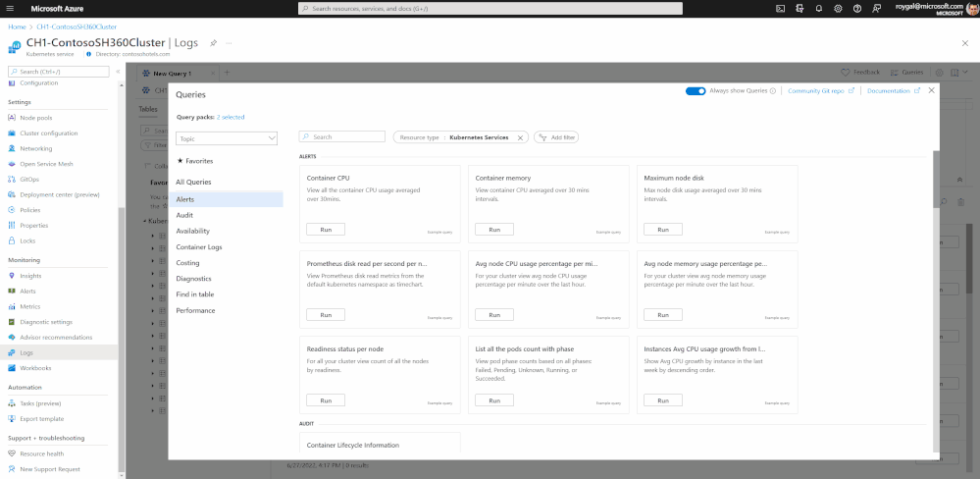
Task: Open portal settings gear in top bar
Action: click(x=838, y=9)
